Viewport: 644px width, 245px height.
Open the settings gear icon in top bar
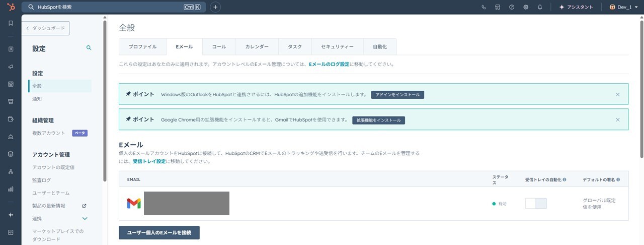(x=526, y=7)
